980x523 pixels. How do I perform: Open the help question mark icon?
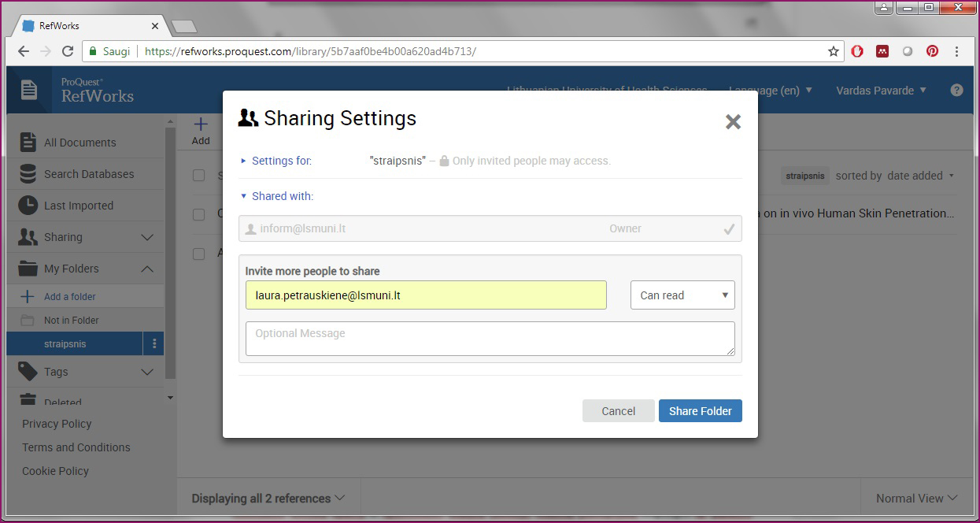(957, 91)
